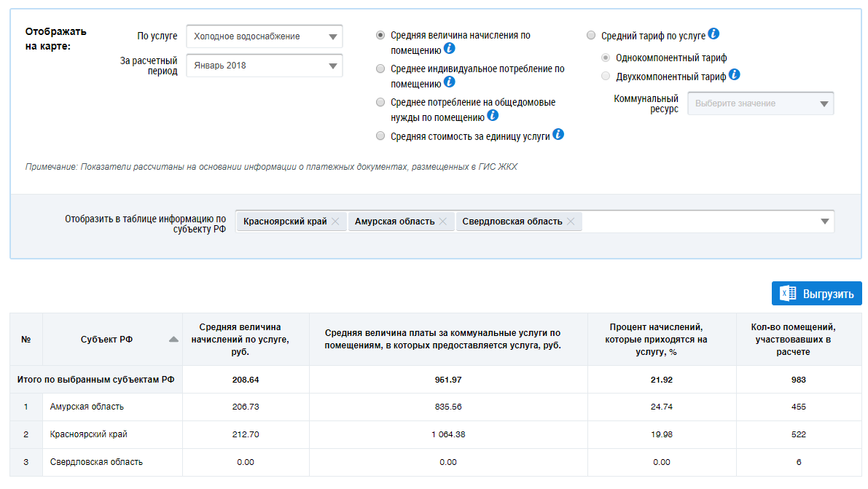Select Среднее индивидуальное потребление radio button
The image size is (868, 489).
pos(380,69)
